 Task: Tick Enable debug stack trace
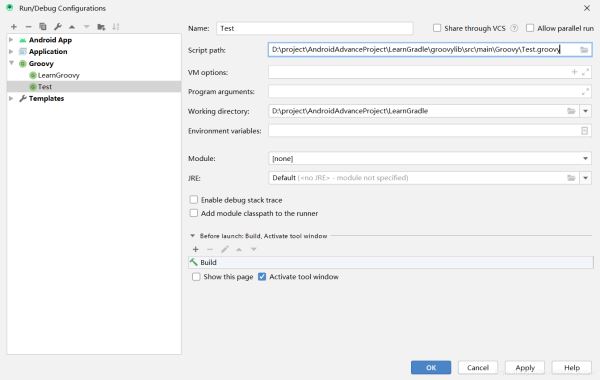(x=194, y=200)
